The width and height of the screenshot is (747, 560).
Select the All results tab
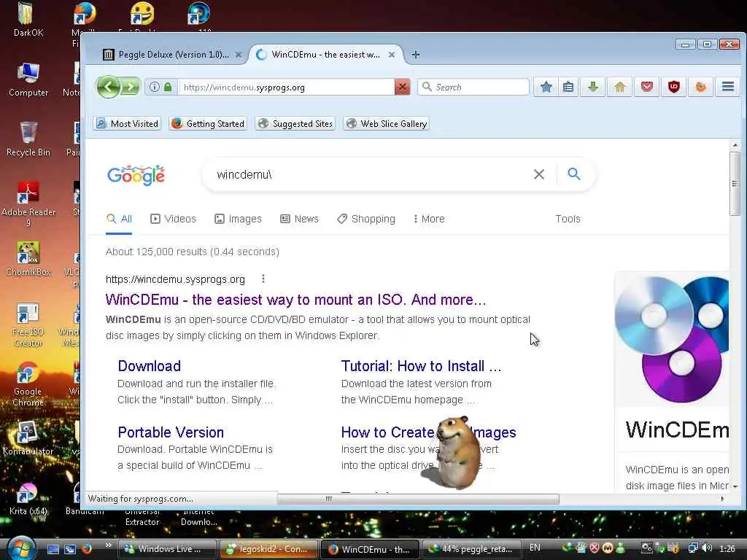coord(119,219)
